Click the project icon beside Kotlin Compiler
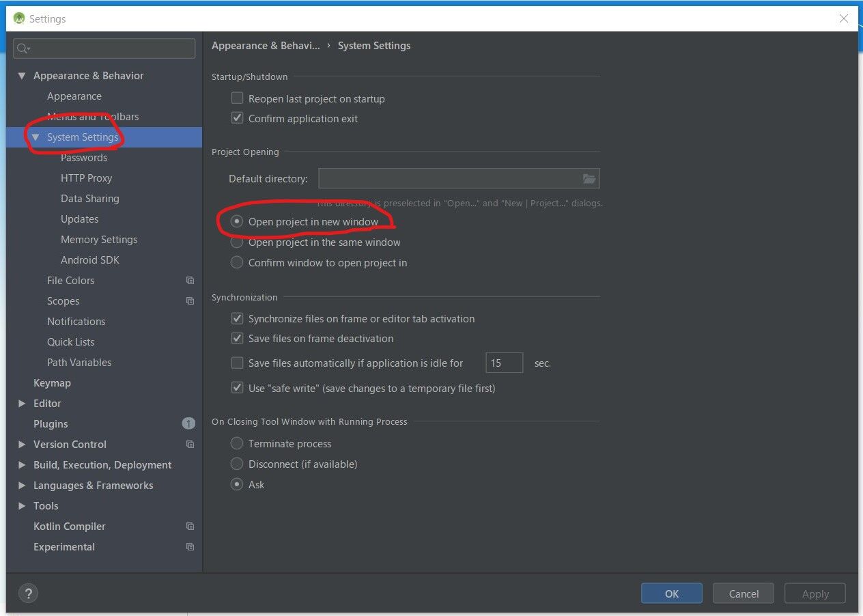 coord(189,526)
